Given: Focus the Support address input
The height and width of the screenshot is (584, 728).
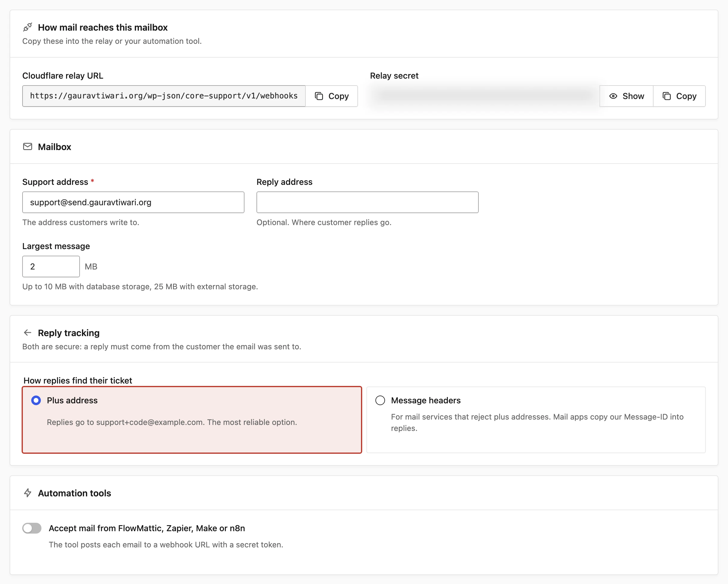Looking at the screenshot, I should click(x=133, y=202).
